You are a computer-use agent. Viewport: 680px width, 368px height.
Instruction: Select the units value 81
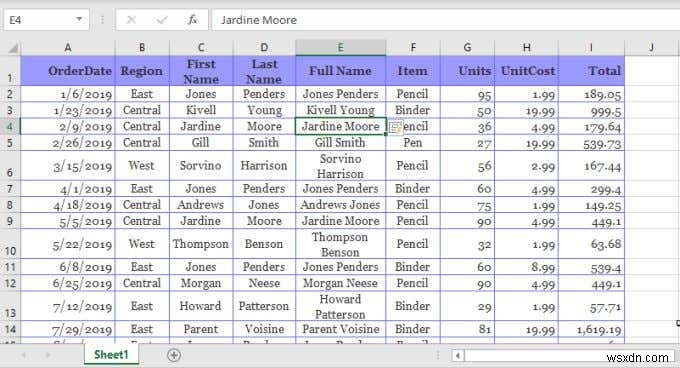467,329
